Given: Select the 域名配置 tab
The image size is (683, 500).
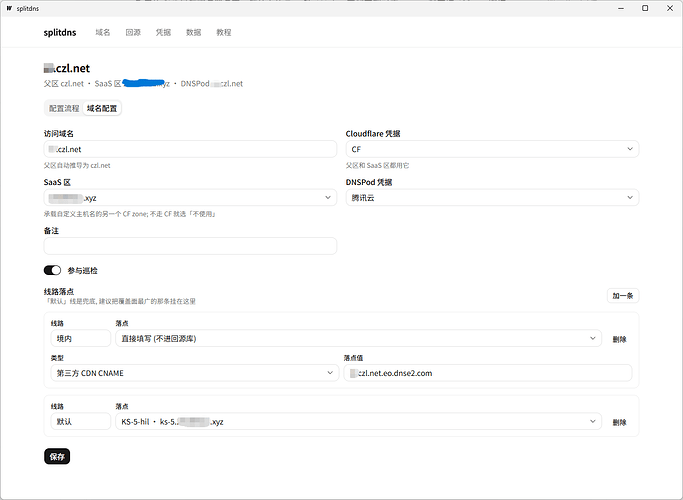Looking at the screenshot, I should pyautogui.click(x=102, y=108).
